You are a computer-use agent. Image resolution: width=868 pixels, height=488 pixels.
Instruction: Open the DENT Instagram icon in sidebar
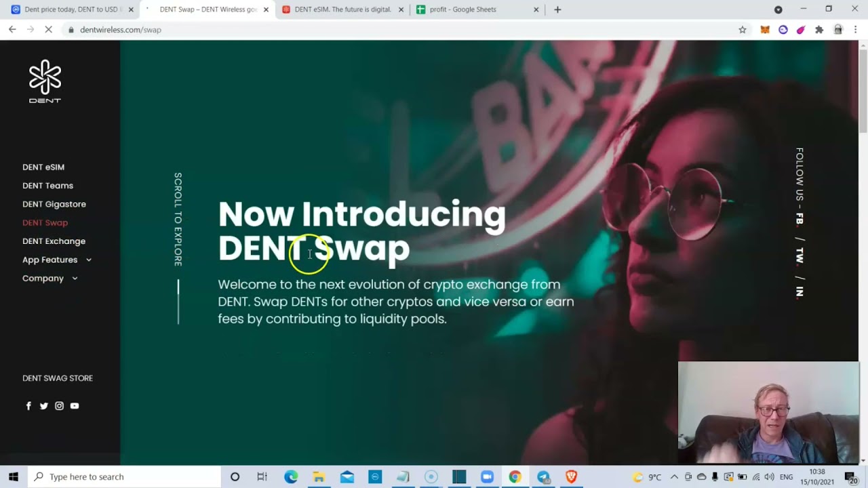[x=59, y=406]
